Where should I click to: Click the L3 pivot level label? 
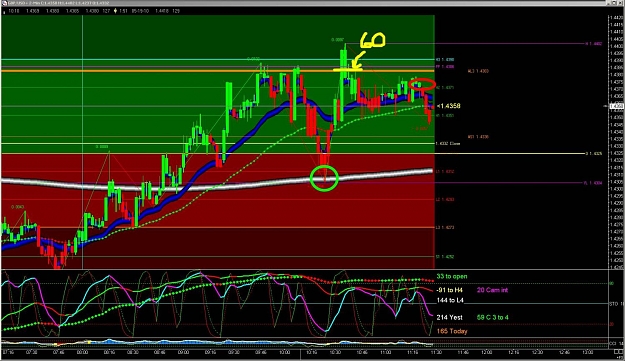click(444, 228)
